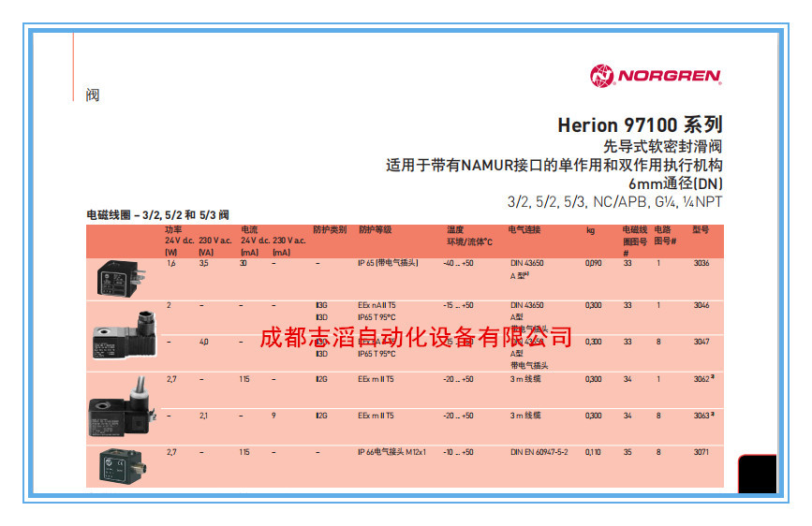
Task: Click the '电路图号#' column header
Action: (x=666, y=235)
